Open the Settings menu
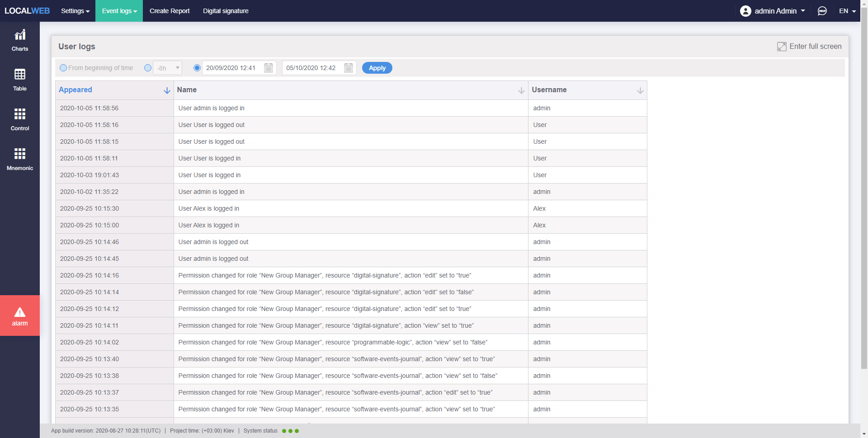Image resolution: width=868 pixels, height=438 pixels. click(75, 11)
